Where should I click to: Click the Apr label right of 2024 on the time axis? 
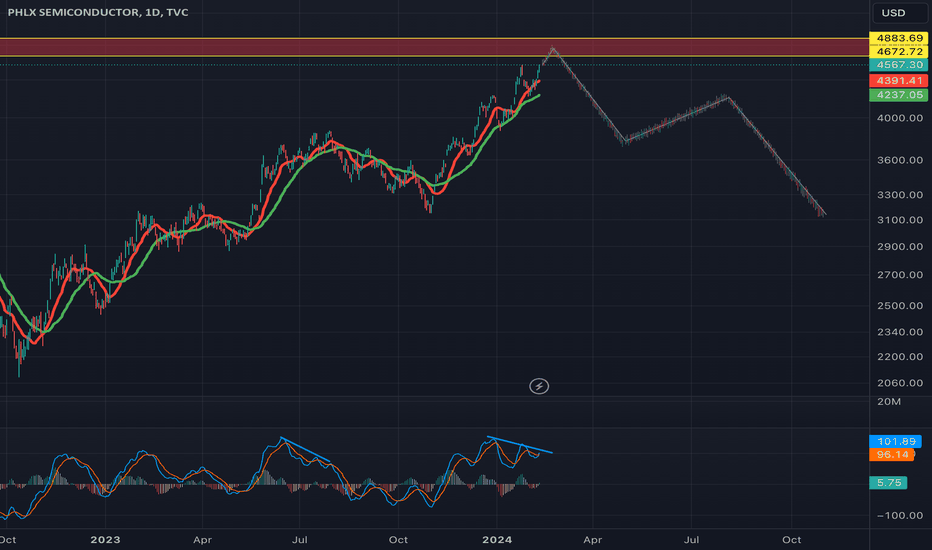[x=593, y=540]
